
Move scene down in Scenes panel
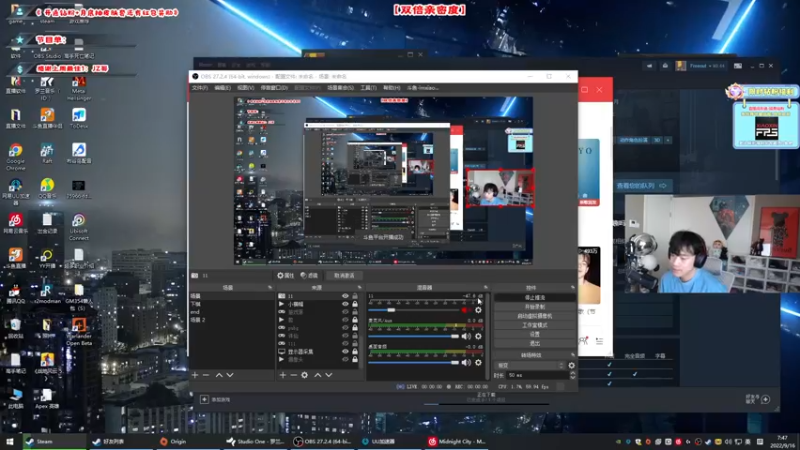[x=230, y=375]
